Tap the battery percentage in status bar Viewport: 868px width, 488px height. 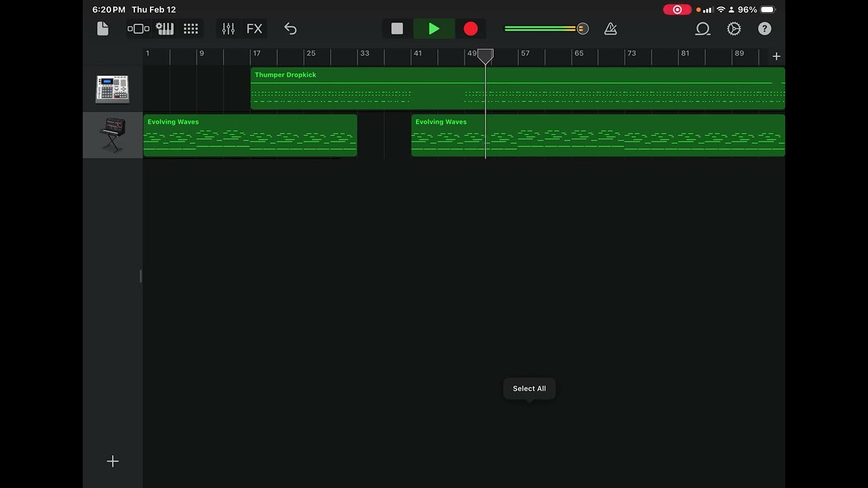click(x=747, y=9)
